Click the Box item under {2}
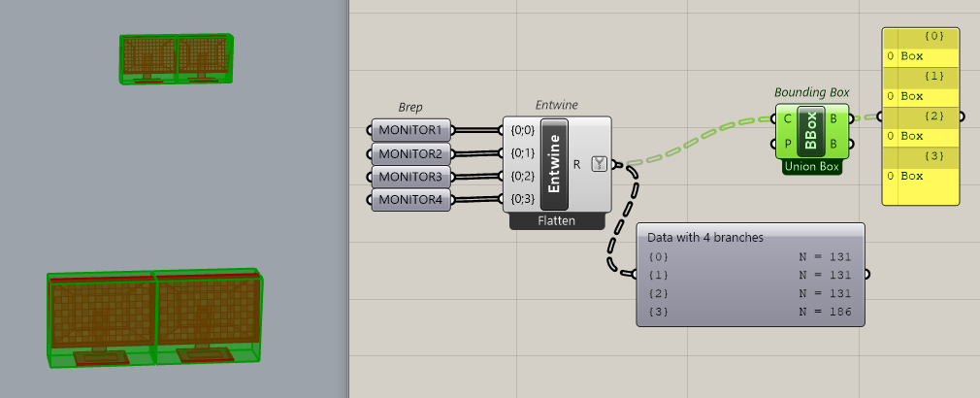 point(912,136)
